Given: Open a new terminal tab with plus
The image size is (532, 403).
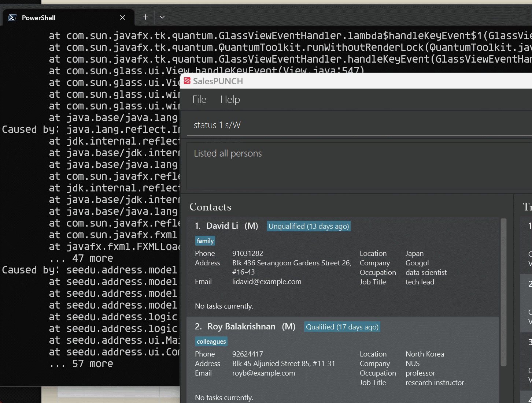Looking at the screenshot, I should 145,17.
